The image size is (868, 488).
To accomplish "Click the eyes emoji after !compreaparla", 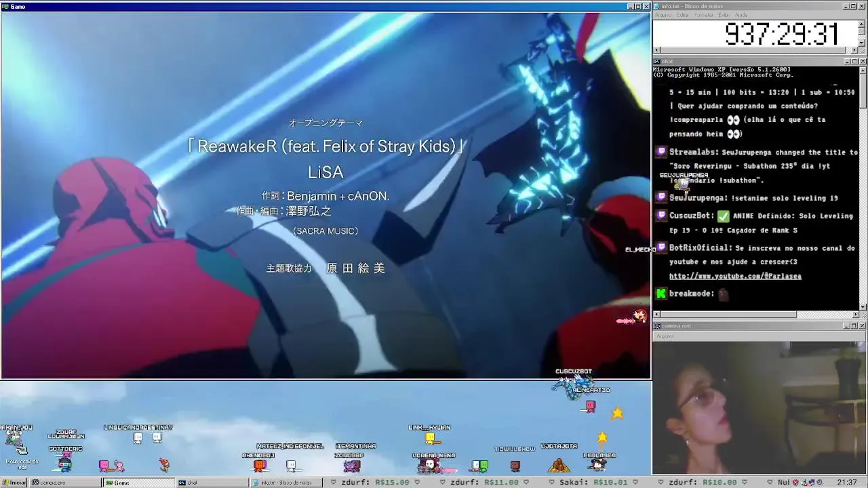I will 732,120.
